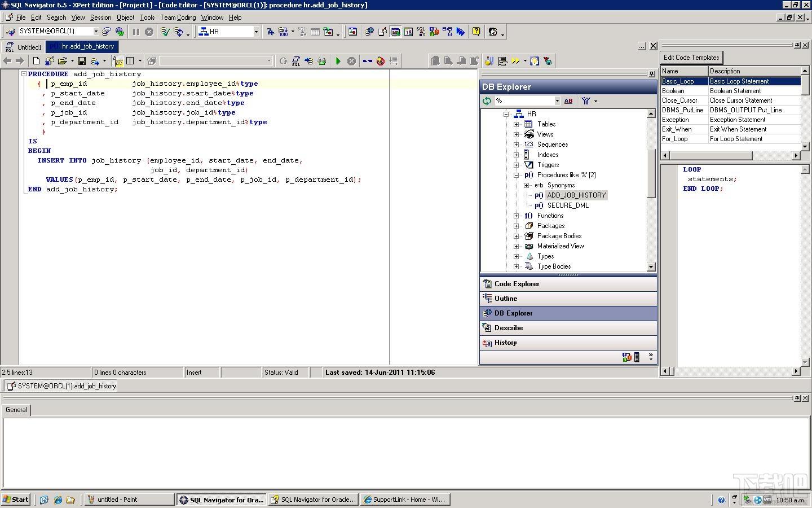Expand the Functions node
This screenshot has width=812, height=508.
(x=517, y=216)
